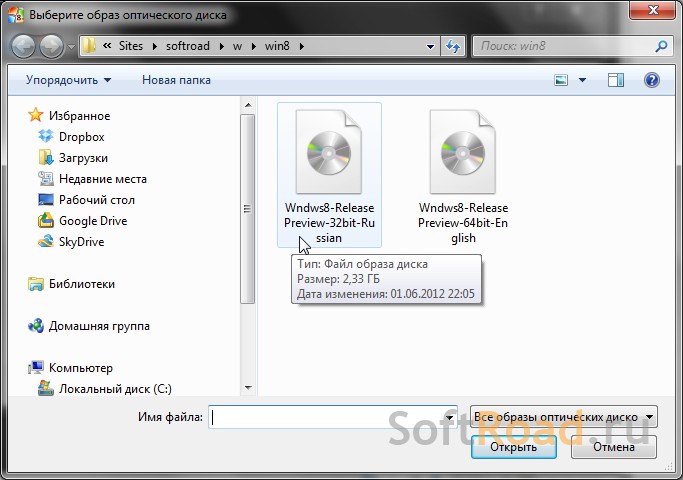Viewport: 683px width, 480px height.
Task: Open SkyDrive in favorites
Action: coord(81,242)
